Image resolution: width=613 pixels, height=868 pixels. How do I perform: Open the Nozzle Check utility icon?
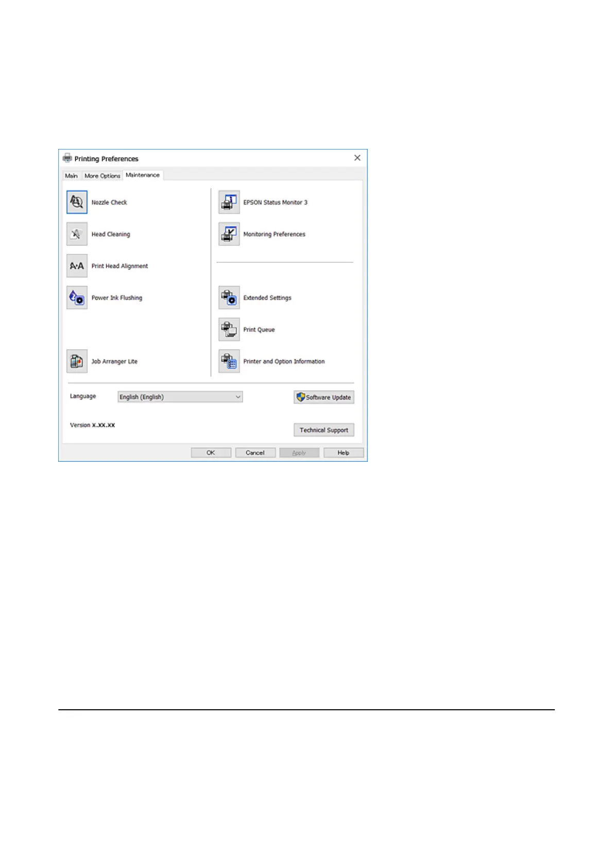click(x=77, y=202)
